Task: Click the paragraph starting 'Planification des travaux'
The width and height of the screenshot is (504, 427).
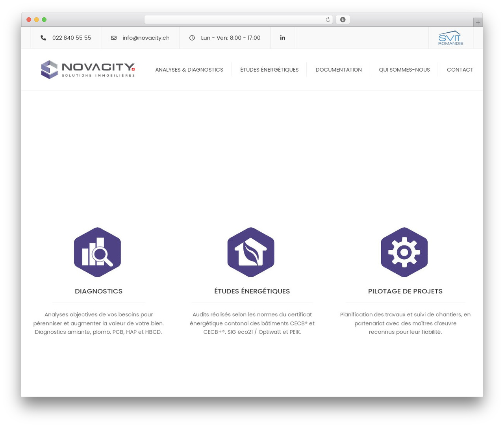Action: (405, 323)
